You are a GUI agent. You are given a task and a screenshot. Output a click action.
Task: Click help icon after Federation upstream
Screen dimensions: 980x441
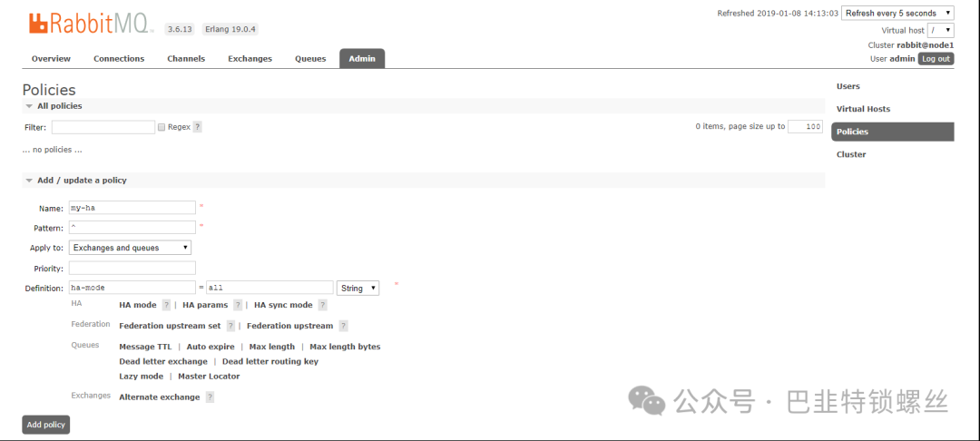[x=343, y=326]
